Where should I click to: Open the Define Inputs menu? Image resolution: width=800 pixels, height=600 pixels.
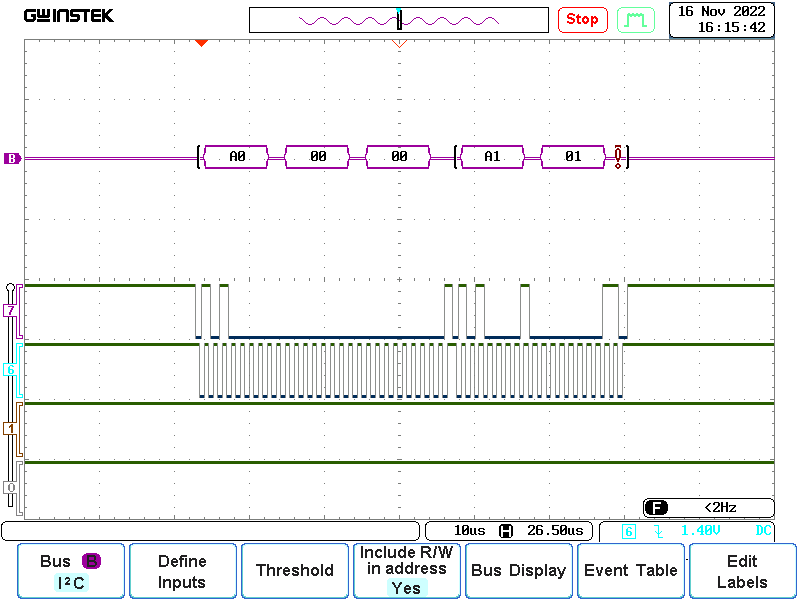(x=182, y=571)
